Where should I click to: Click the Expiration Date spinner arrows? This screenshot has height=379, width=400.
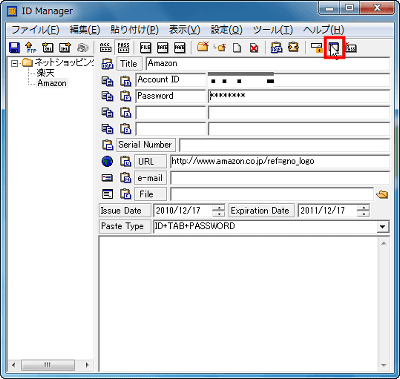363,211
